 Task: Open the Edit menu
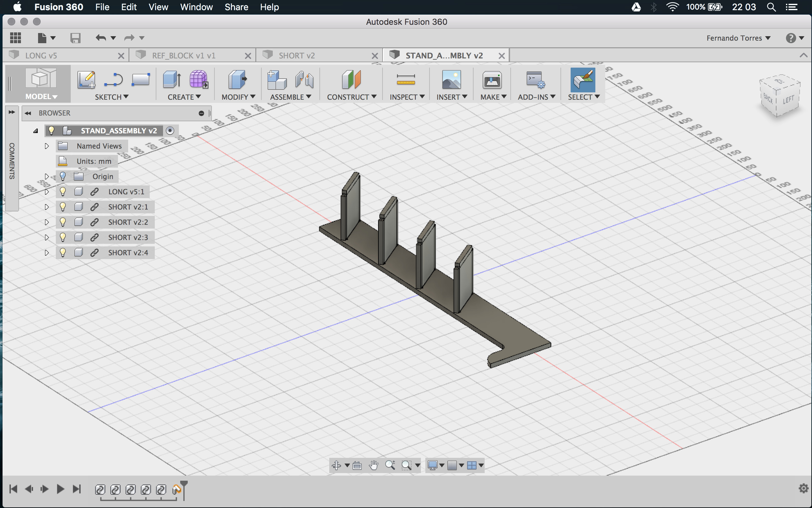tap(128, 7)
